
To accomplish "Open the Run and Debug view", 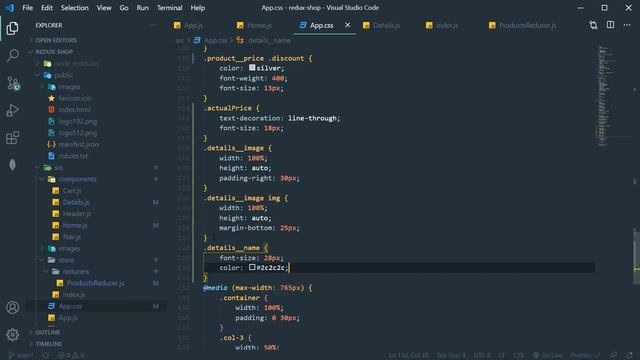I will point(12,110).
